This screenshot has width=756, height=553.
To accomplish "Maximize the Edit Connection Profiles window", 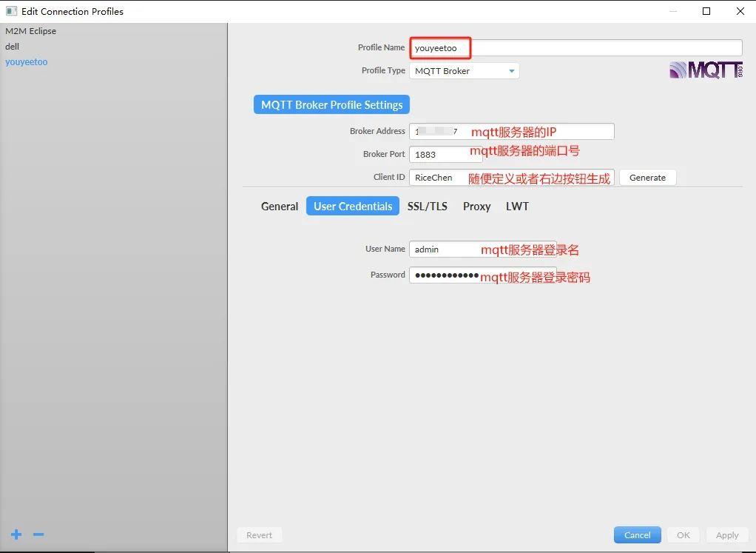I will pos(706,11).
